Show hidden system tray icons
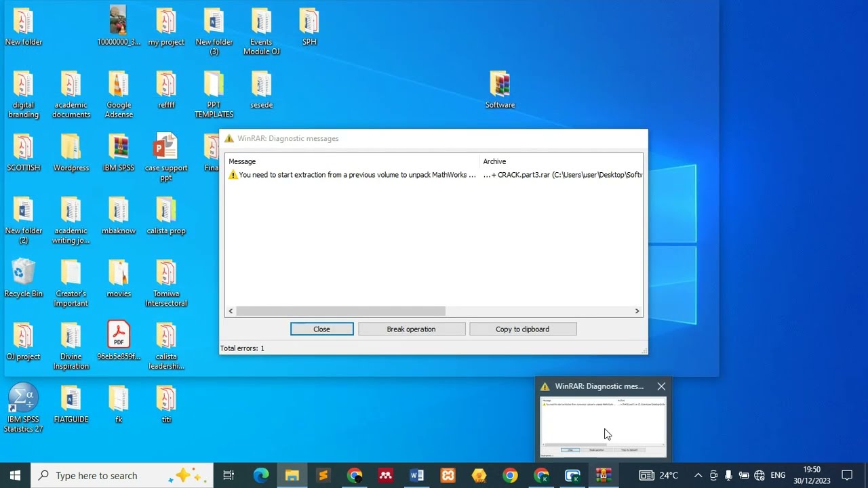The width and height of the screenshot is (868, 488). 697,475
